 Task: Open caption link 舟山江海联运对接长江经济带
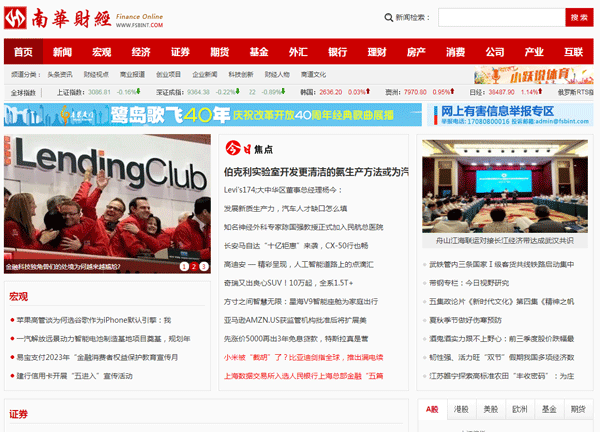pos(505,241)
